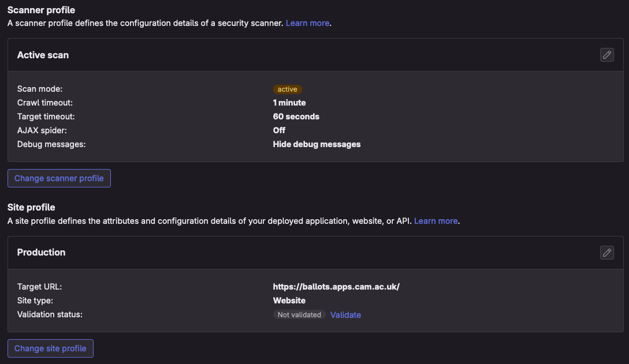Click the Validate link
Screen dimensions: 629x364
[345, 315]
